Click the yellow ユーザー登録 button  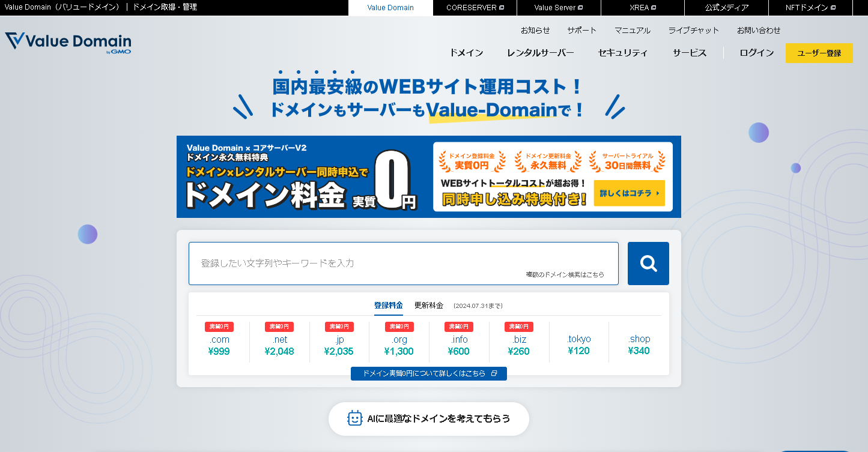click(x=819, y=53)
